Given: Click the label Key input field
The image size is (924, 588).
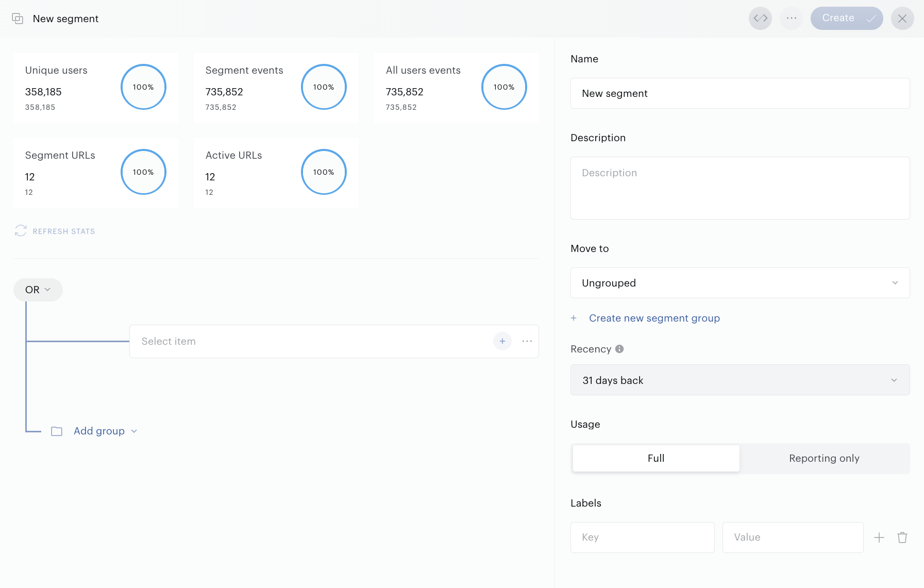Looking at the screenshot, I should point(642,537).
